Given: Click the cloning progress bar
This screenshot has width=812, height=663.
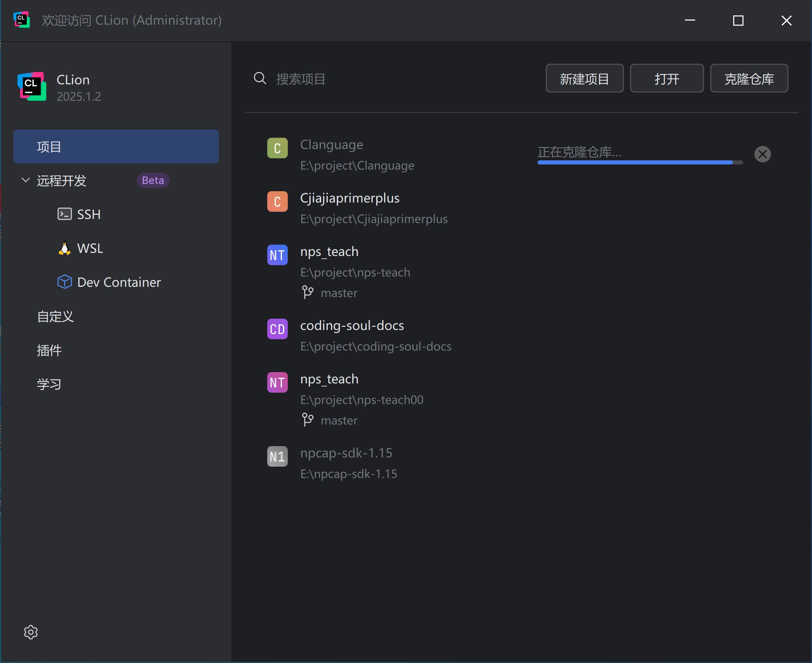Looking at the screenshot, I should tap(640, 162).
